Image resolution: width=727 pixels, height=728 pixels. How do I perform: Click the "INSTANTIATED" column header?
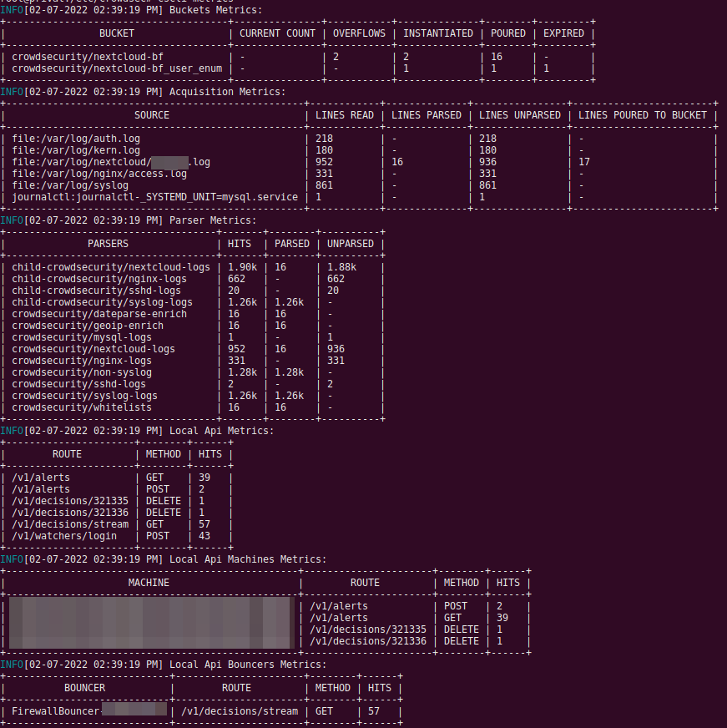coord(437,33)
